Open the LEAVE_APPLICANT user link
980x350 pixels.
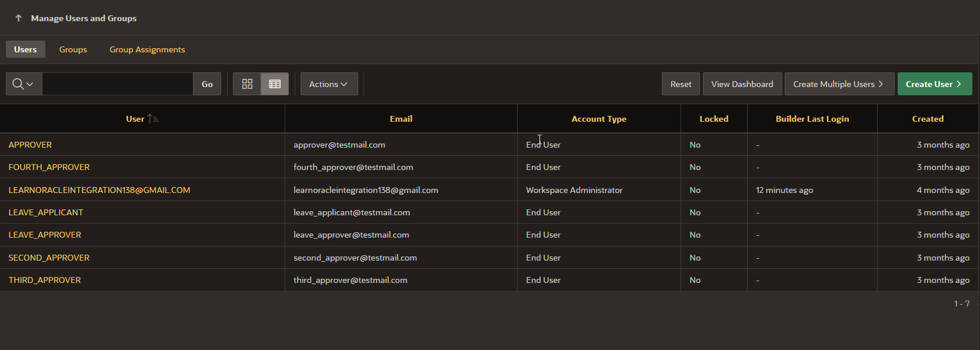tap(46, 212)
